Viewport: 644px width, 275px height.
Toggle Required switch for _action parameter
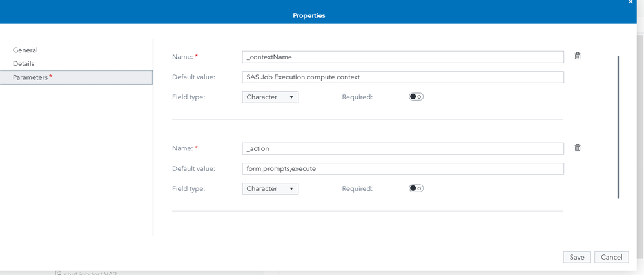[416, 188]
